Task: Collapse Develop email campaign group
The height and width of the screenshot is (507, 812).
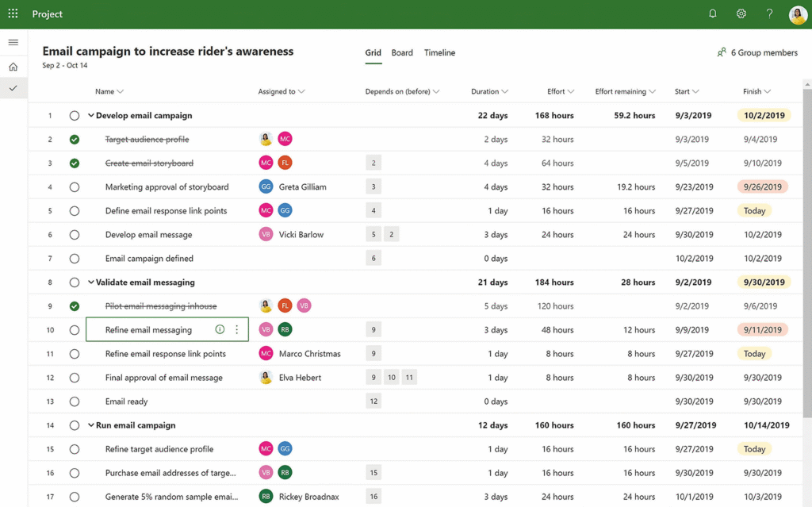Action: coord(90,116)
